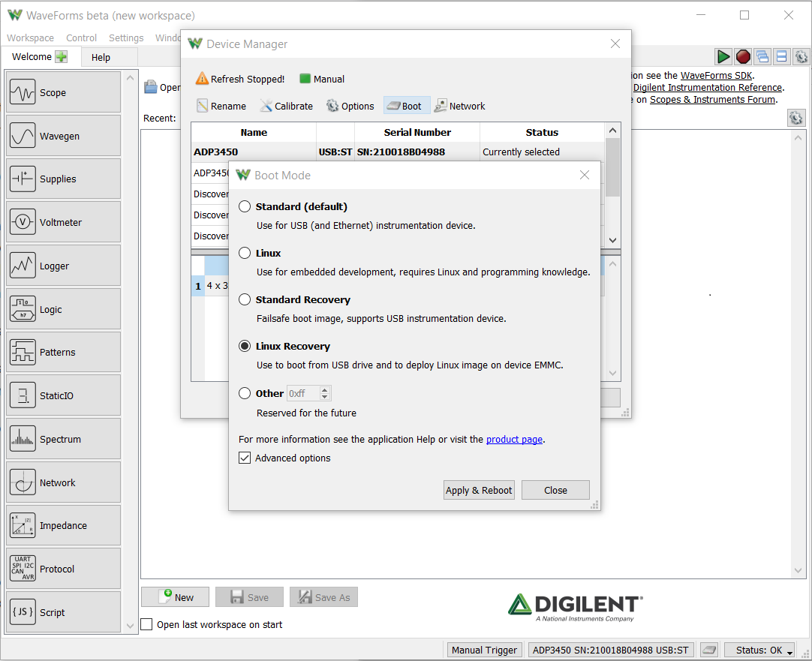Open the Wavegen instrument
812x661 pixels.
(x=63, y=136)
